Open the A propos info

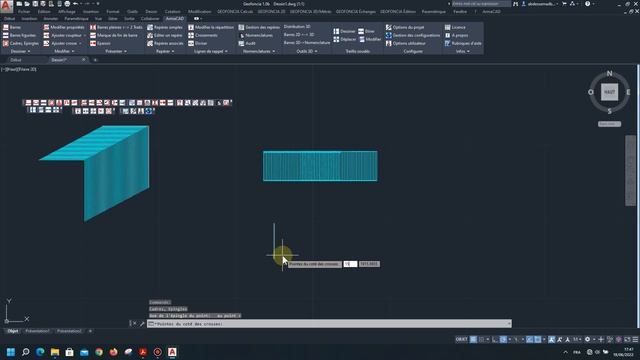coord(456,36)
